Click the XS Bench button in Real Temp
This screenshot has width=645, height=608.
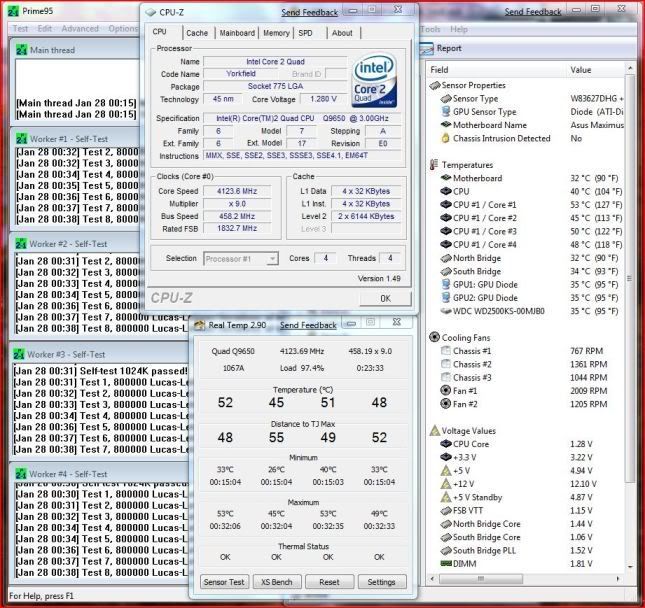point(276,582)
